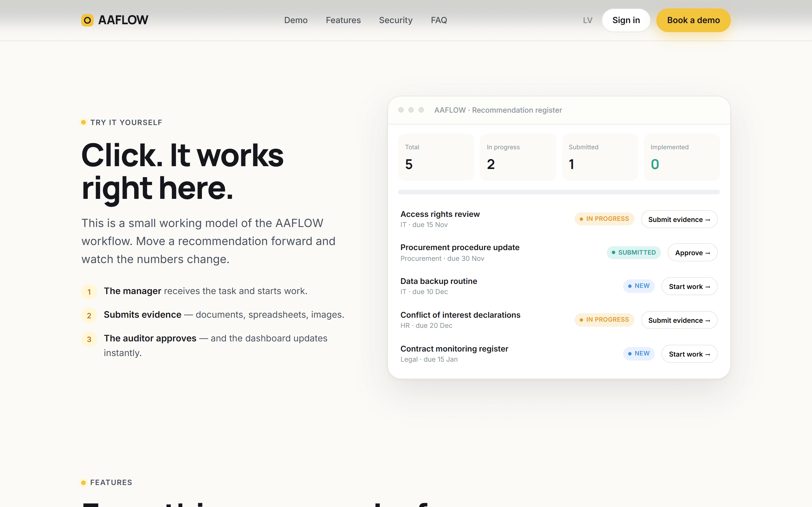Open the Security navigation item

pos(396,20)
